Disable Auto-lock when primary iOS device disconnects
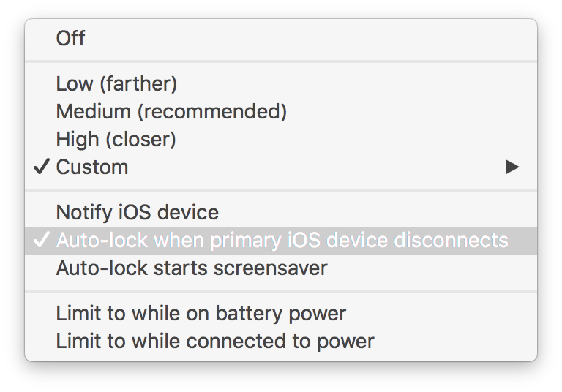 coord(282,240)
